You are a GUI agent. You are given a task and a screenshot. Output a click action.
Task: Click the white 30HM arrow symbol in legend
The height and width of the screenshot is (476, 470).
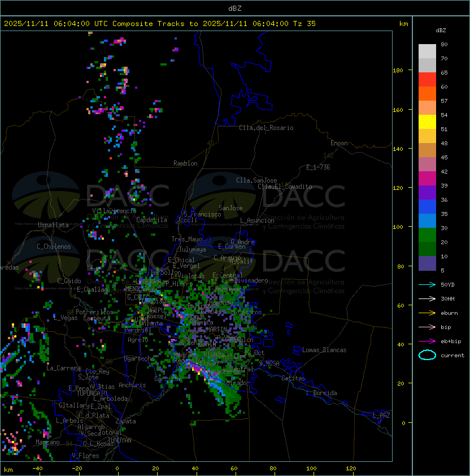(x=427, y=298)
